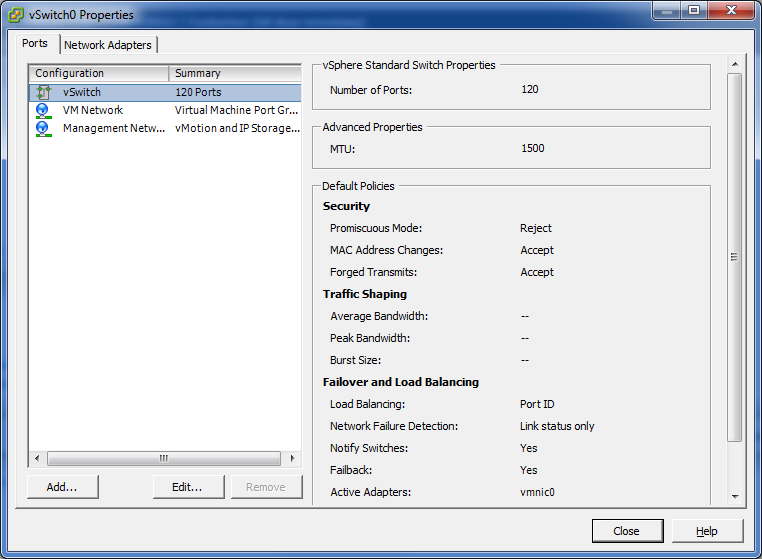762x559 pixels.
Task: Close the dialog with the Close button
Action: click(627, 531)
